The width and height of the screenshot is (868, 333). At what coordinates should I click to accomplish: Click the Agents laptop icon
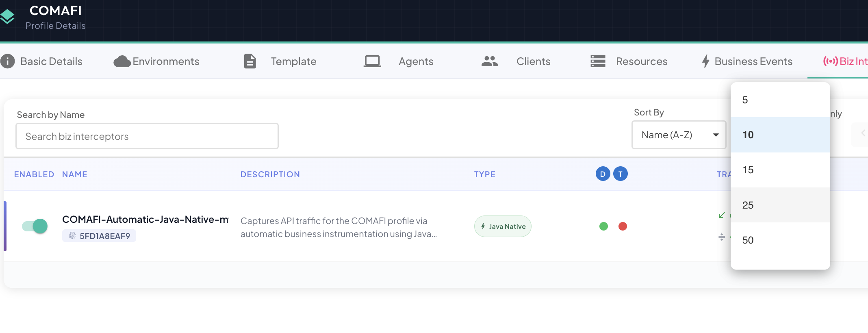tap(372, 61)
